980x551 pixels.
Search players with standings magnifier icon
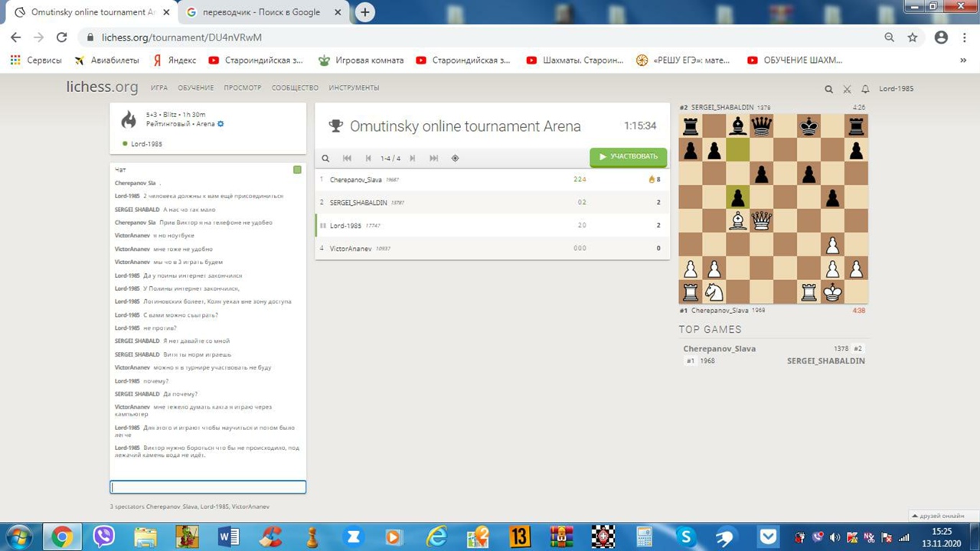pyautogui.click(x=325, y=158)
